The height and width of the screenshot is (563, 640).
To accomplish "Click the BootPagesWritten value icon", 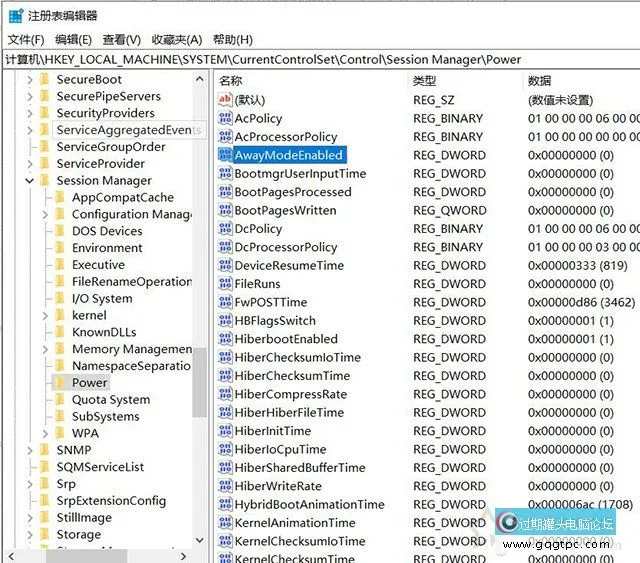I will click(225, 210).
